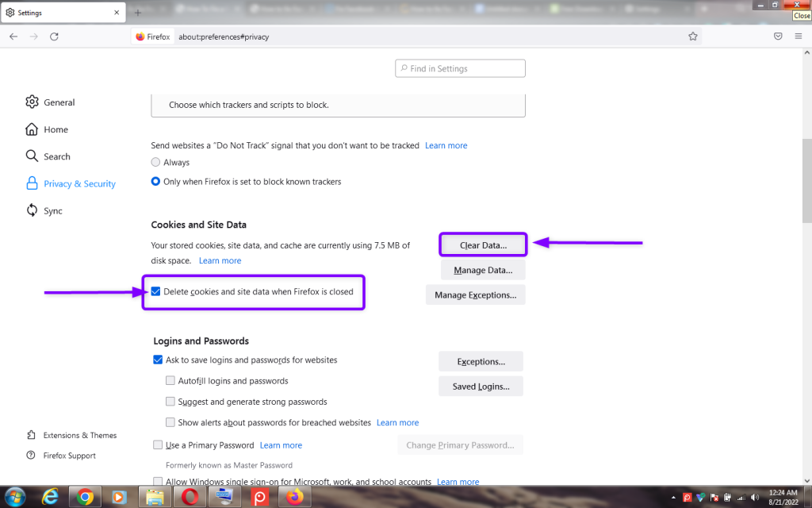Viewport: 812px width, 508px height.
Task: Open the media player taskbar icon
Action: tap(119, 497)
